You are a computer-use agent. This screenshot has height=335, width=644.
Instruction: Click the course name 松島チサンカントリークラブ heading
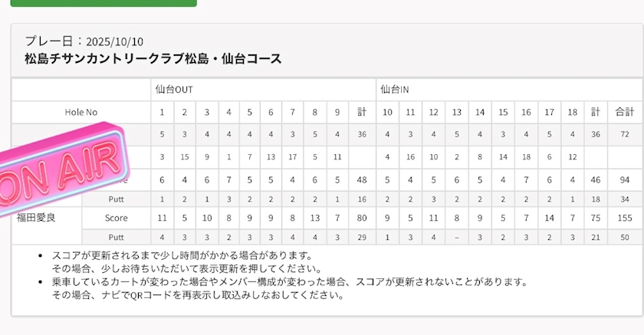pyautogui.click(x=153, y=58)
